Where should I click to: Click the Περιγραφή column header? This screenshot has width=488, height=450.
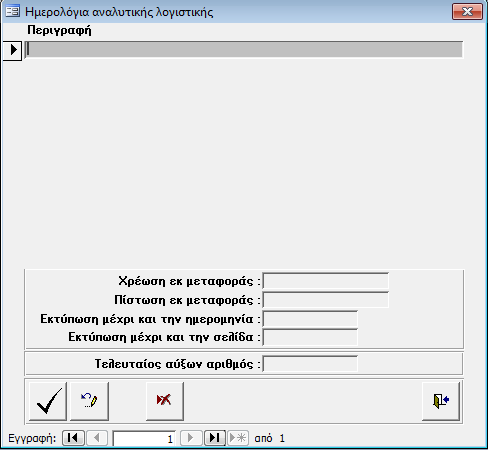[x=59, y=30]
